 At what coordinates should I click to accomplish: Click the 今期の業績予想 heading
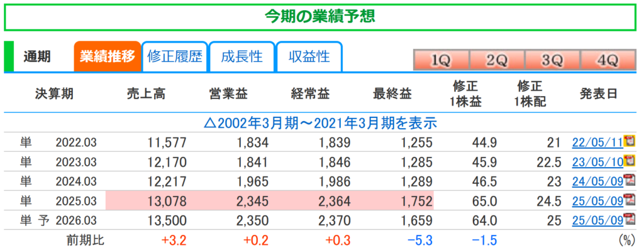tap(320, 17)
